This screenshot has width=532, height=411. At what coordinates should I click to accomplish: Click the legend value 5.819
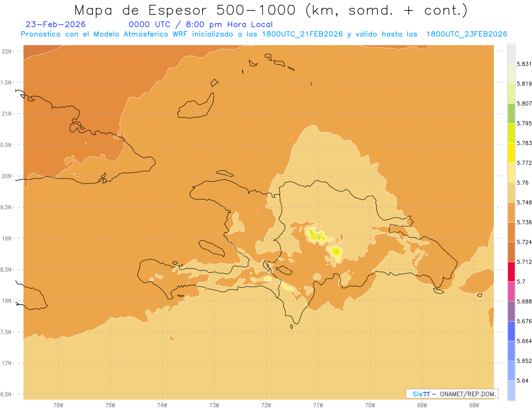[x=524, y=84]
